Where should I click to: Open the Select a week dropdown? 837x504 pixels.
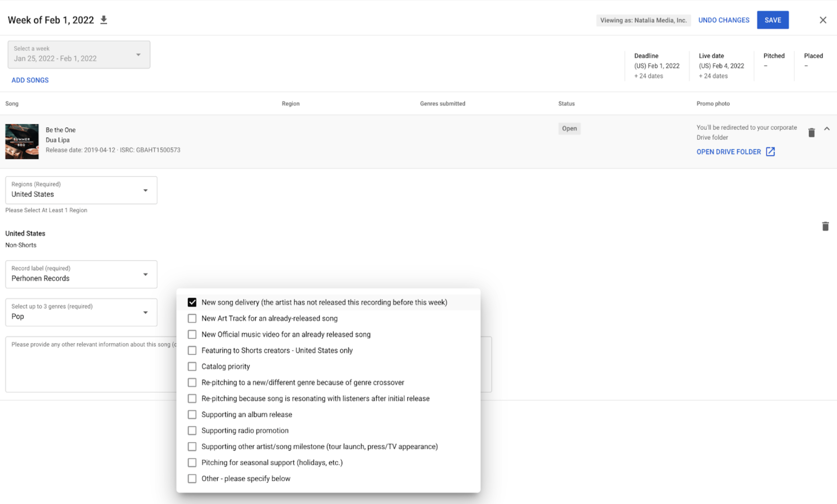pos(79,55)
